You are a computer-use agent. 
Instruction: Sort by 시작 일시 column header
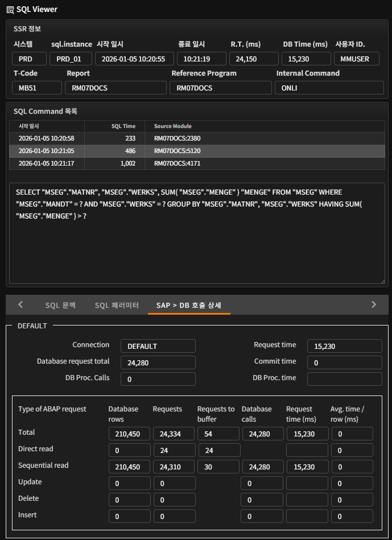pyautogui.click(x=47, y=126)
